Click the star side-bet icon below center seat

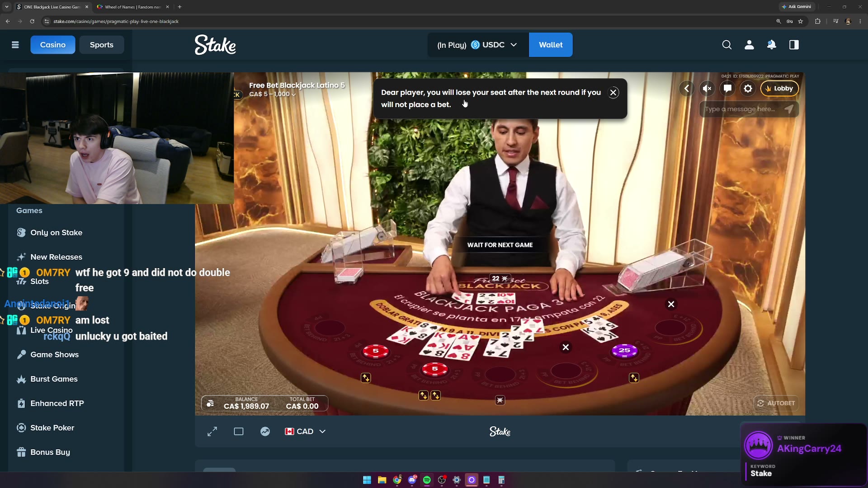tap(500, 400)
